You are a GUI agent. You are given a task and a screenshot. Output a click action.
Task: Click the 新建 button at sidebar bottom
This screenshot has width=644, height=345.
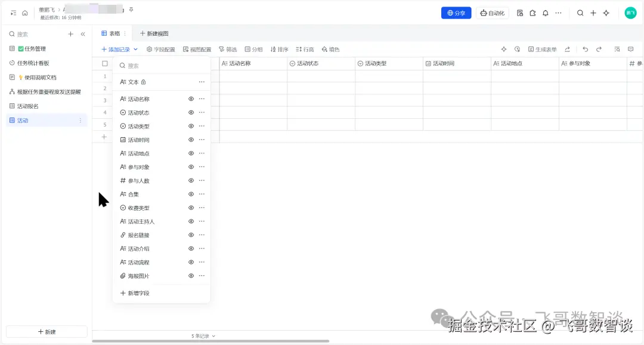coord(47,332)
